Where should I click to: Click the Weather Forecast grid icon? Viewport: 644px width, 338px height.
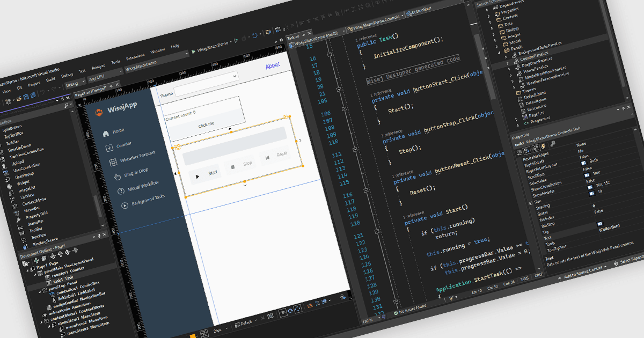pos(113,162)
